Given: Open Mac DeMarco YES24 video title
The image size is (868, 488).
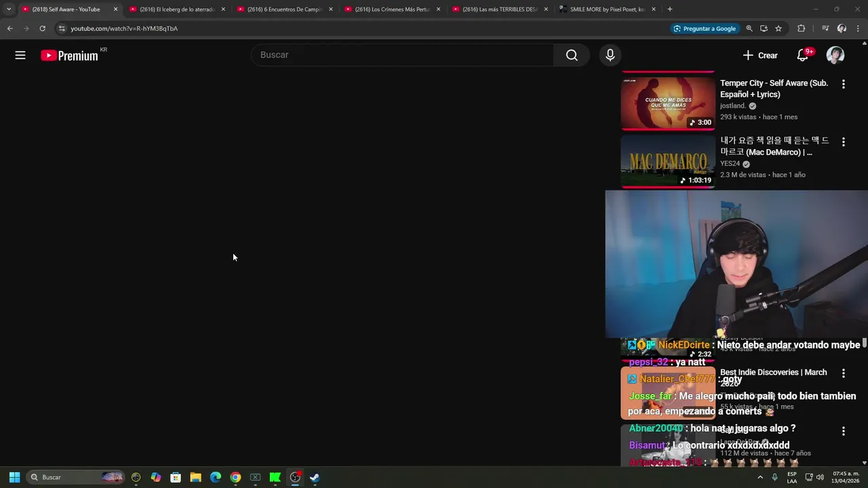Looking at the screenshot, I should coord(774,146).
